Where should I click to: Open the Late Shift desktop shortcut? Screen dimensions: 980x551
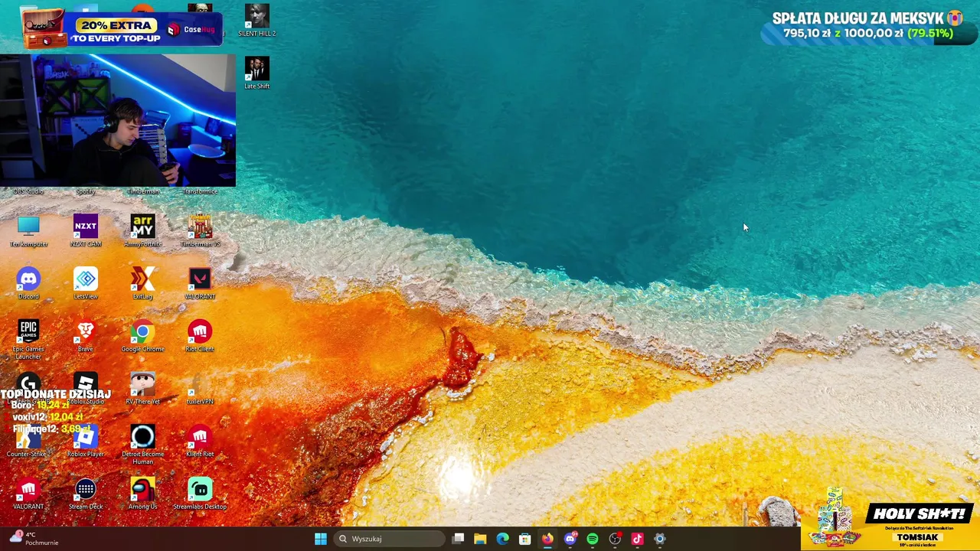(257, 73)
